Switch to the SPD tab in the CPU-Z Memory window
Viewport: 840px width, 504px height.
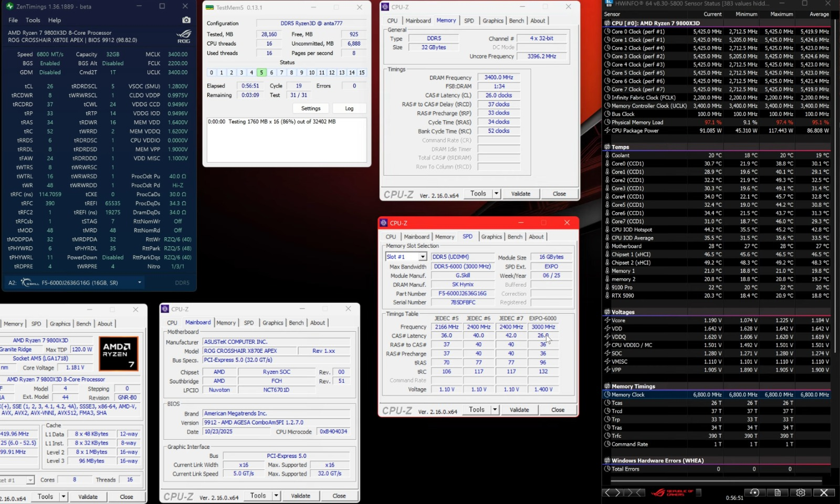pyautogui.click(x=469, y=20)
